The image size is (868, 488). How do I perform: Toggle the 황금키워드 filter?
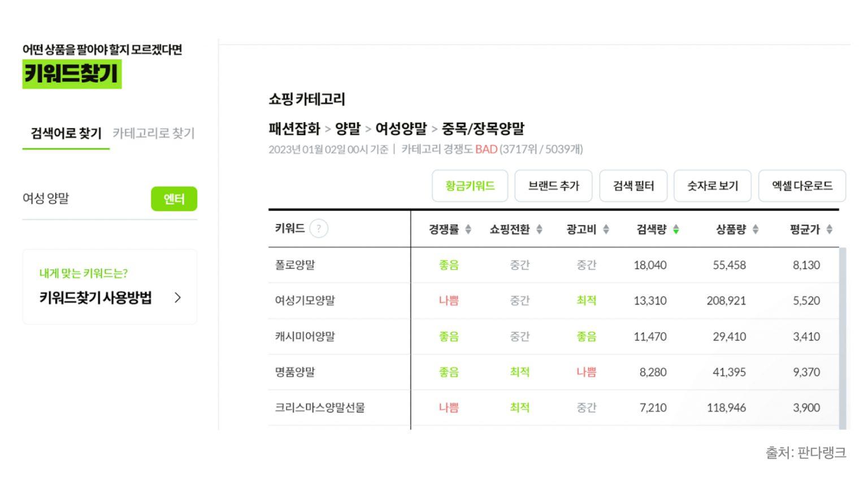pyautogui.click(x=470, y=186)
